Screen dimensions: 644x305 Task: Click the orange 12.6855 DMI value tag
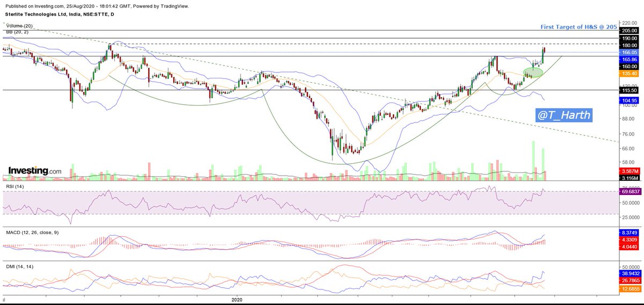(x=630, y=289)
